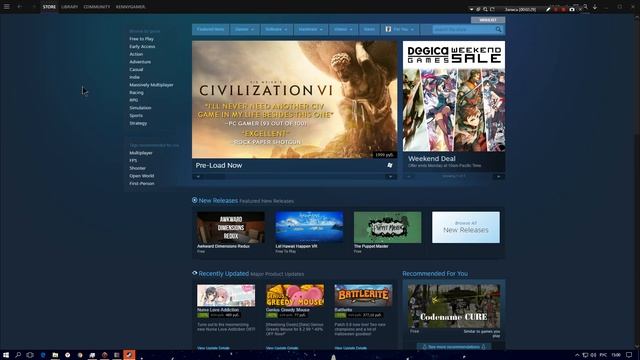Screen dimensions: 640x360
Task: Open Massively Multiplayer genre link
Action: 151,85
